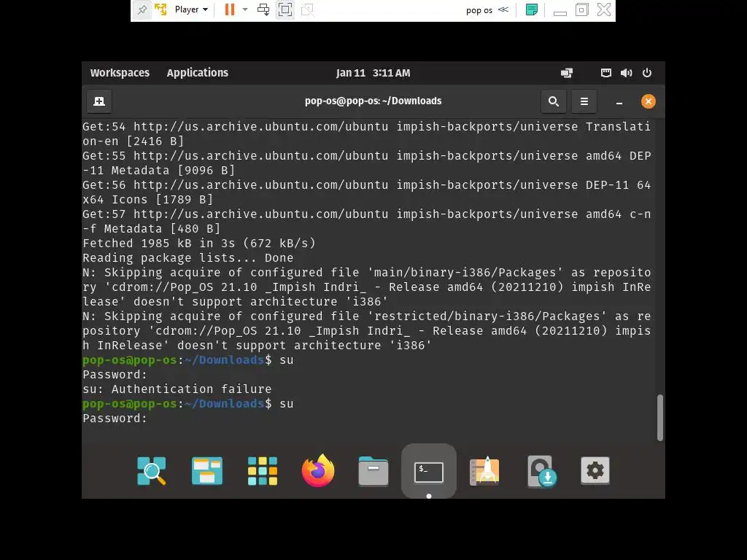Pin the VMware Player toolbar
Screen dimensions: 747x560
click(x=142, y=9)
